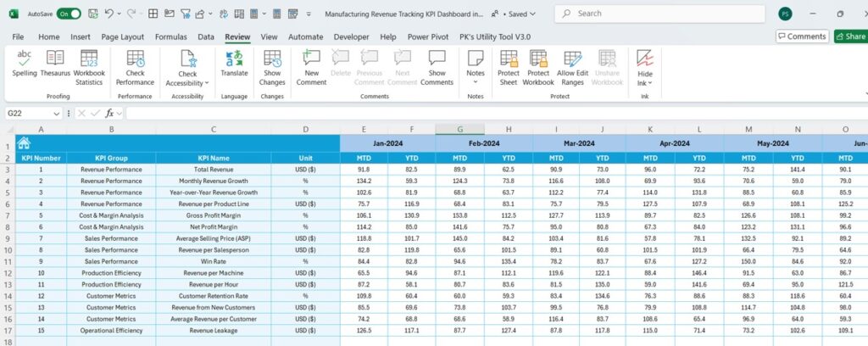Select column C header
This screenshot has width=868, height=346.
click(x=214, y=129)
